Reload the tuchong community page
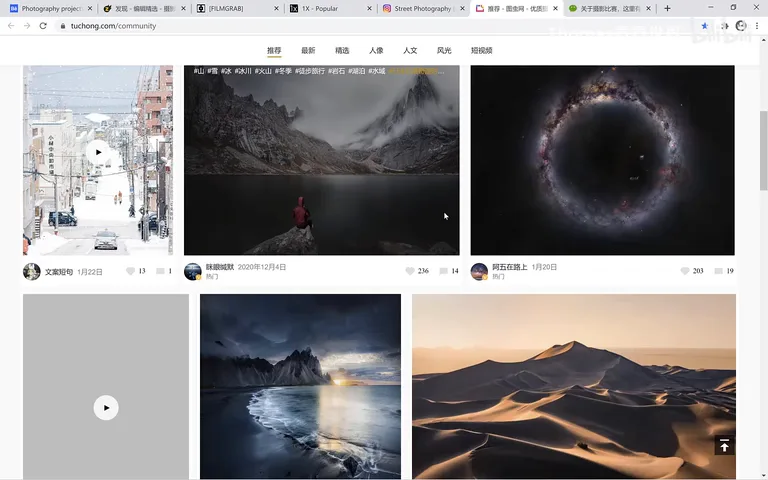Screen dimensions: 768x480 pos(43,26)
